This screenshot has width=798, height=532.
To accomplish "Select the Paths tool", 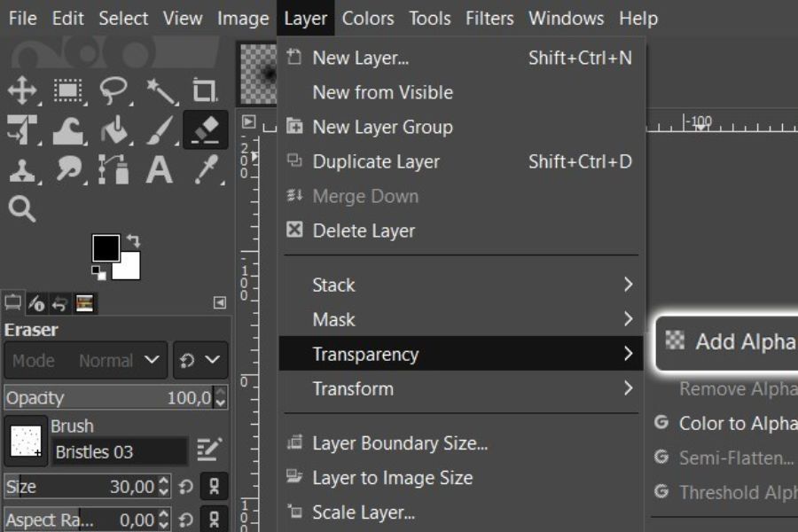I will coord(113,169).
